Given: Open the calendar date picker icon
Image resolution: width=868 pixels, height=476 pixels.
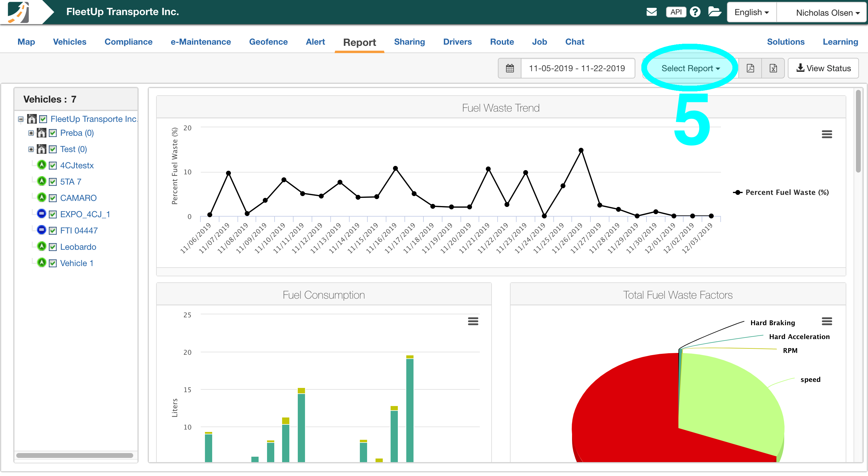Looking at the screenshot, I should [x=510, y=68].
